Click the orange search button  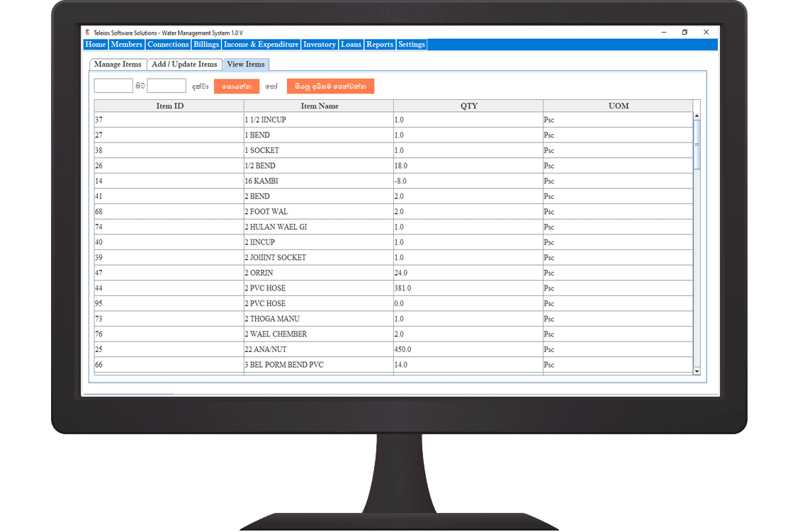coord(237,86)
